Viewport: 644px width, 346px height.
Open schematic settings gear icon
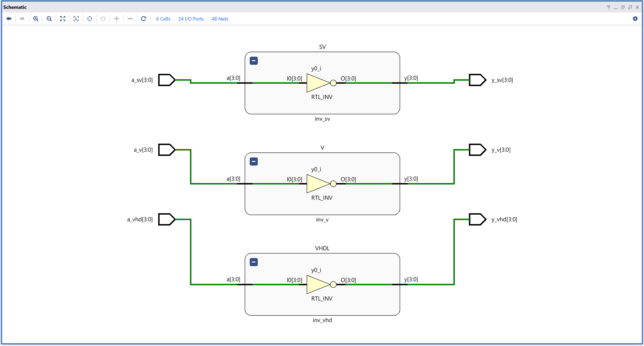635,19
